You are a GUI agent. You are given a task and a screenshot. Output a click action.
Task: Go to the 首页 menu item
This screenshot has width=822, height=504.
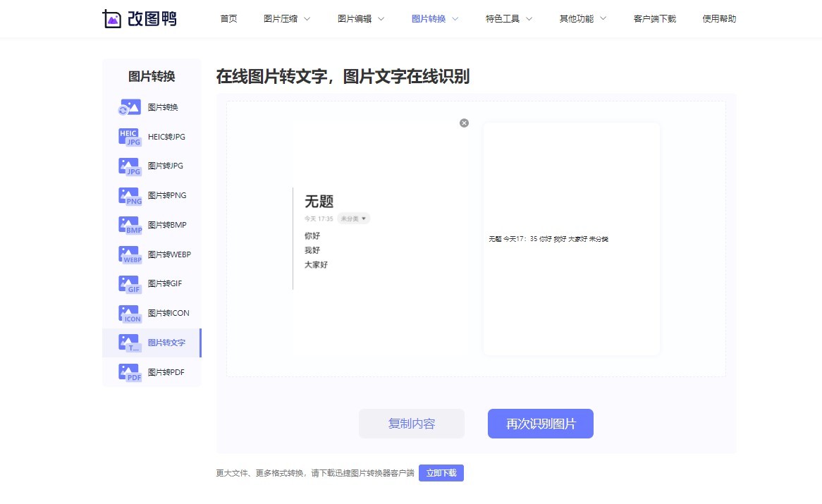click(228, 19)
